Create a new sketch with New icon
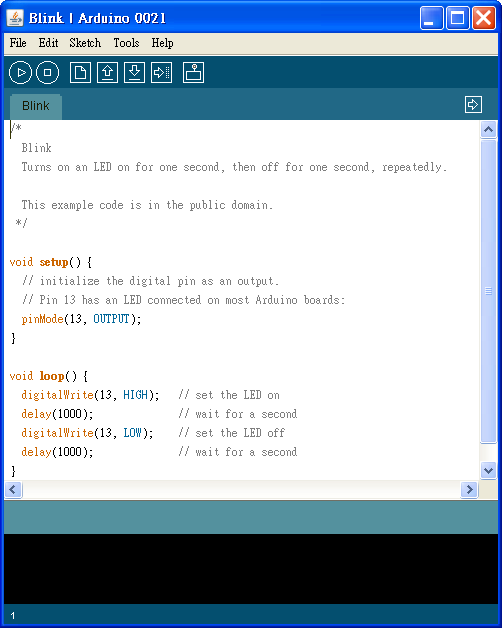This screenshot has height=628, width=502. pyautogui.click(x=80, y=72)
